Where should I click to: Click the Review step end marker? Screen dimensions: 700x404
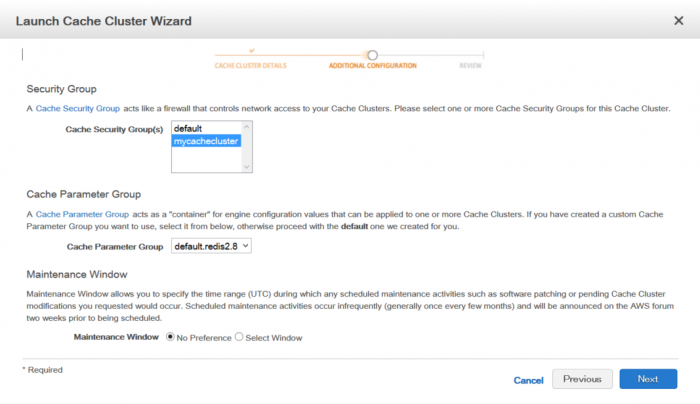click(483, 55)
